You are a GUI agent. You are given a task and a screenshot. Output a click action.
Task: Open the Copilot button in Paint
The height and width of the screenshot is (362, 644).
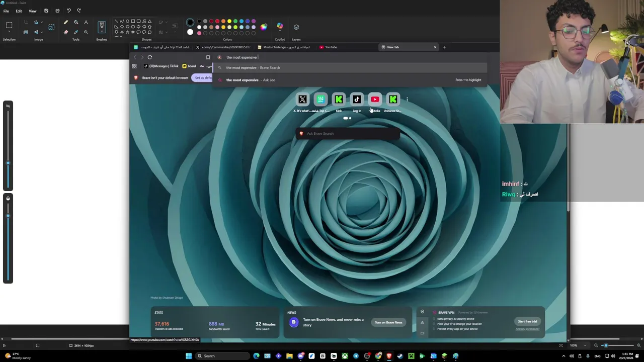(x=280, y=26)
